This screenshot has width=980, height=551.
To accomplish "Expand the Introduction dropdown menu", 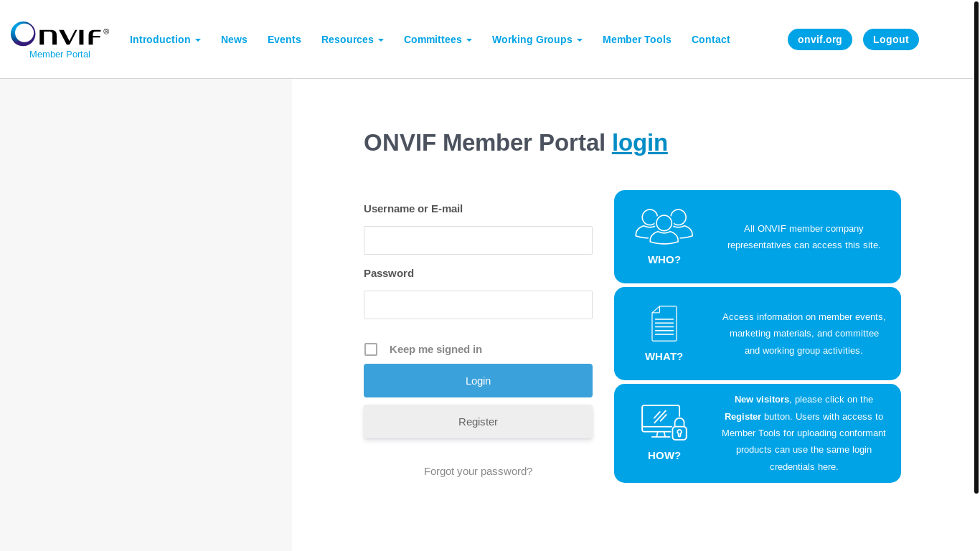I will 165,39.
